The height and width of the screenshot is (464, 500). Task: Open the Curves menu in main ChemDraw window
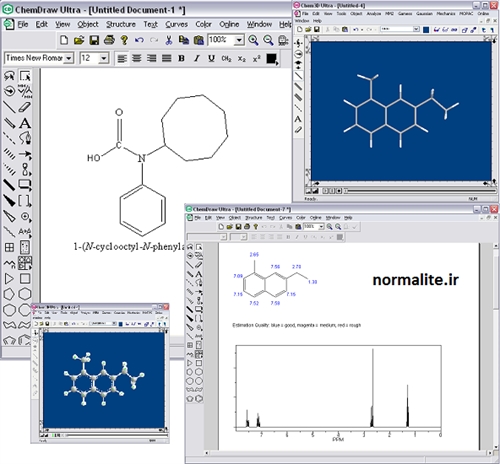click(177, 24)
